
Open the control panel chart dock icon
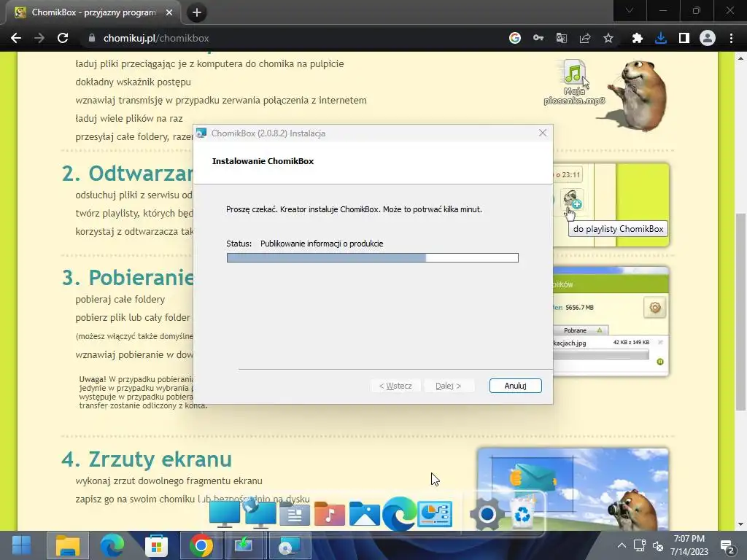[435, 514]
